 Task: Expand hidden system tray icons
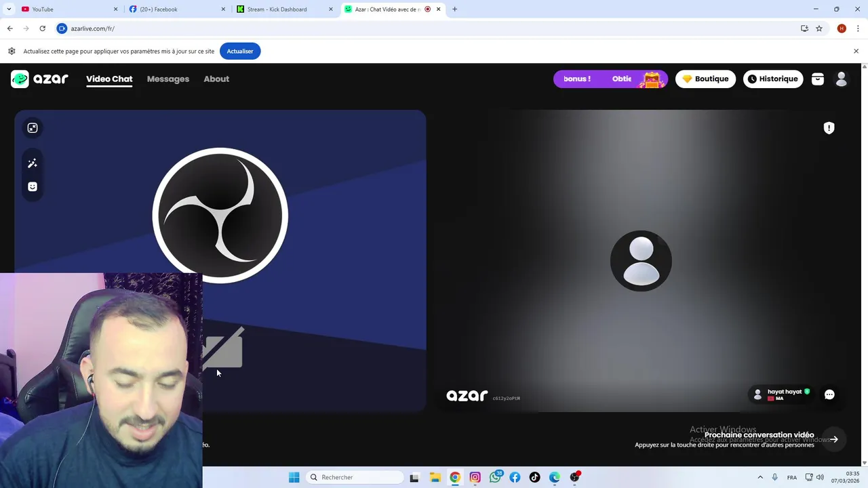coord(760,477)
